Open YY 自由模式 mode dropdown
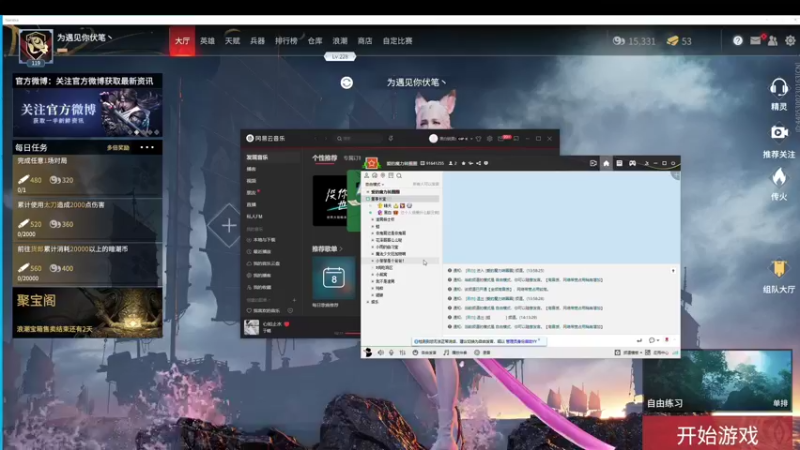This screenshot has height=450, width=800. click(374, 184)
